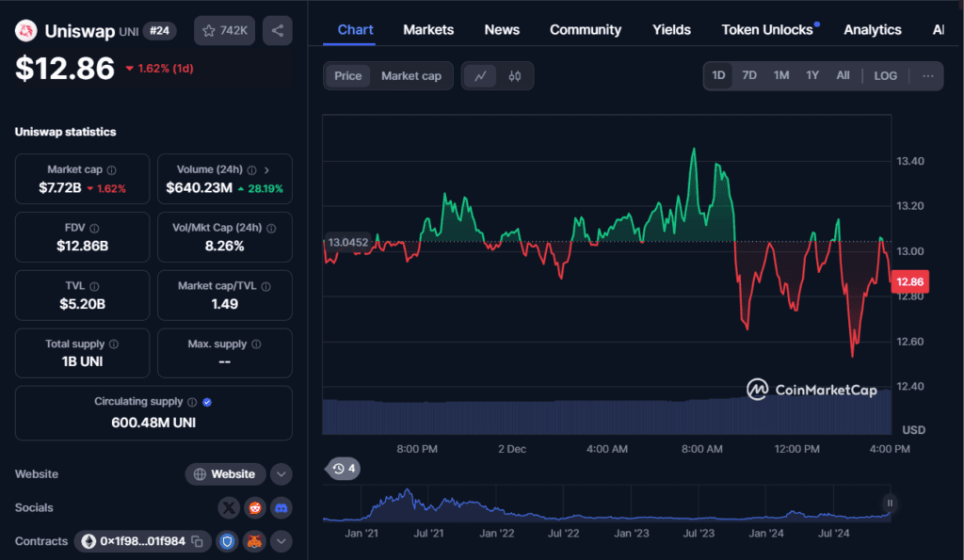This screenshot has width=964, height=560.
Task: Set chart range to 1M
Action: click(x=781, y=75)
